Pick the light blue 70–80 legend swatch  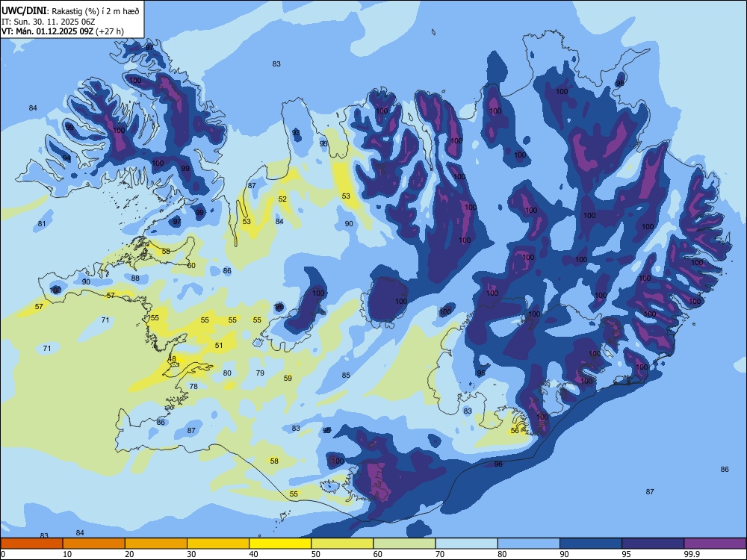point(466,544)
